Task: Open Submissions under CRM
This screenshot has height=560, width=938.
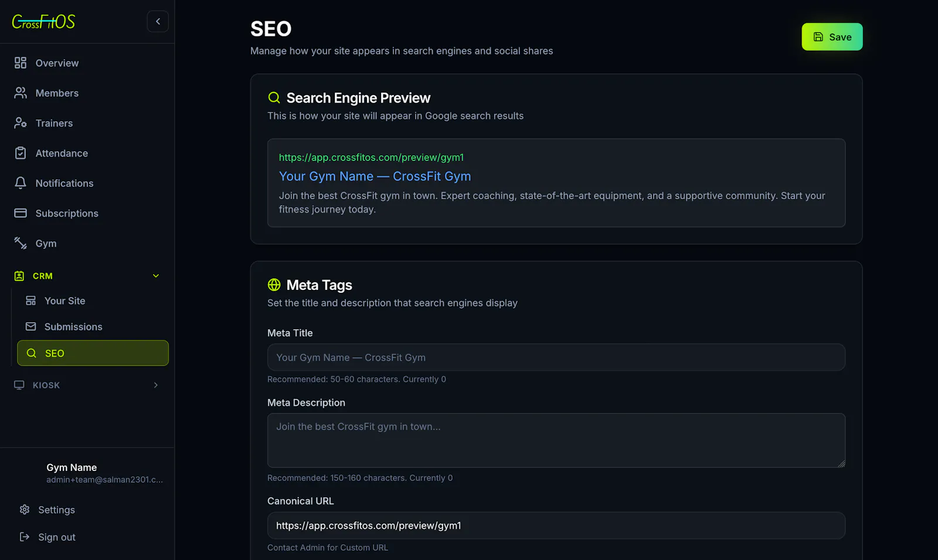Action: 93,326
